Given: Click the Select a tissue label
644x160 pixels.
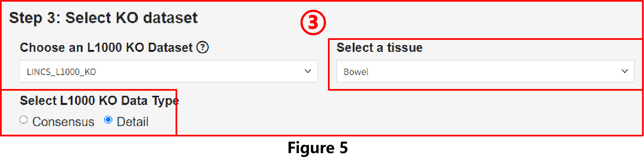Looking at the screenshot, I should (379, 47).
